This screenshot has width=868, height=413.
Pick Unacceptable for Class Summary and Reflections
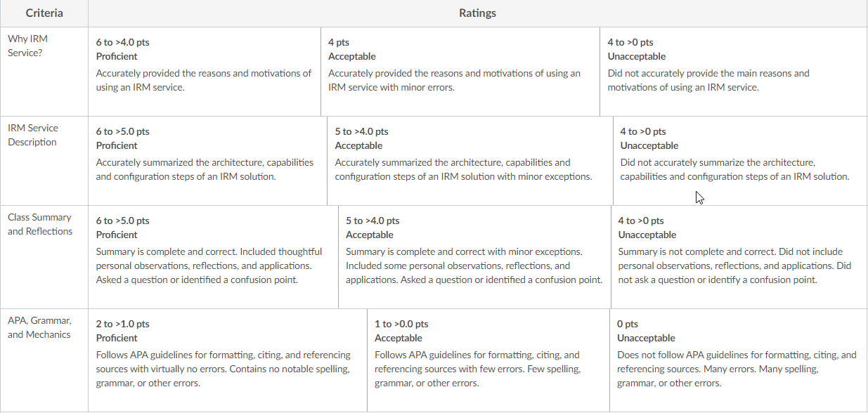[x=739, y=257]
